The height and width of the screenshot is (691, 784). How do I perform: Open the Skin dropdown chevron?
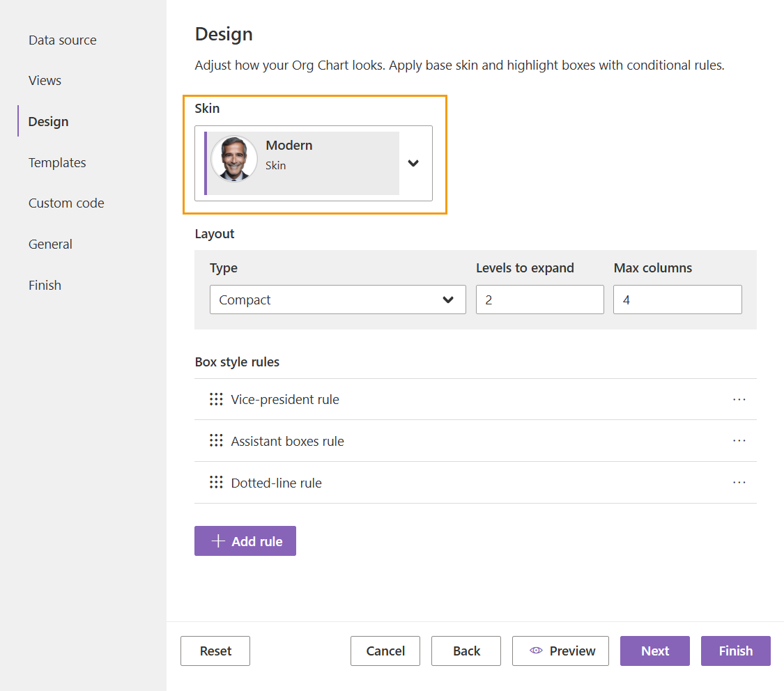coord(413,163)
